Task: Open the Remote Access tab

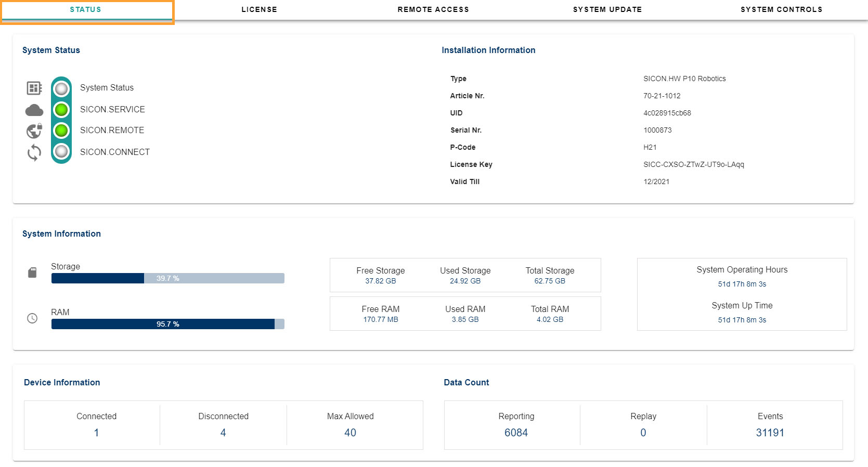Action: point(433,9)
